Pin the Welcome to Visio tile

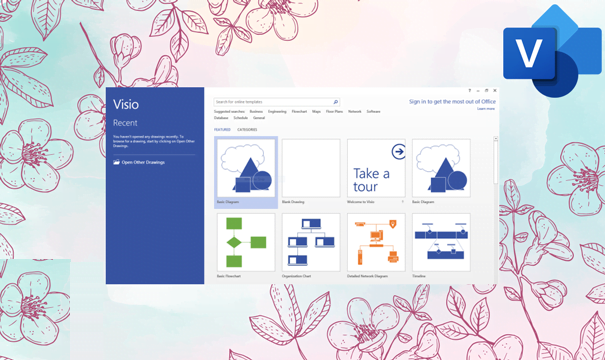pyautogui.click(x=402, y=202)
